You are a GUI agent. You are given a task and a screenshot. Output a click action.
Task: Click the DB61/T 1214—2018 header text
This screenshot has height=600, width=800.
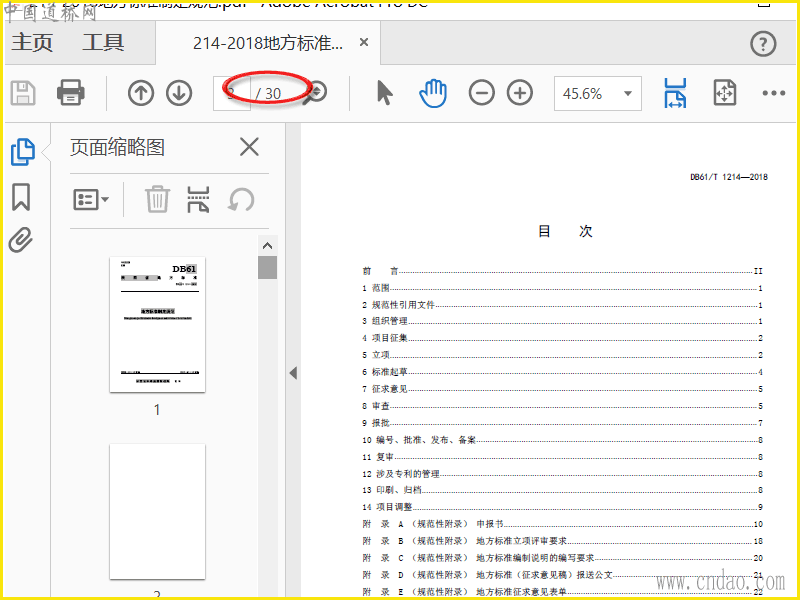point(729,177)
